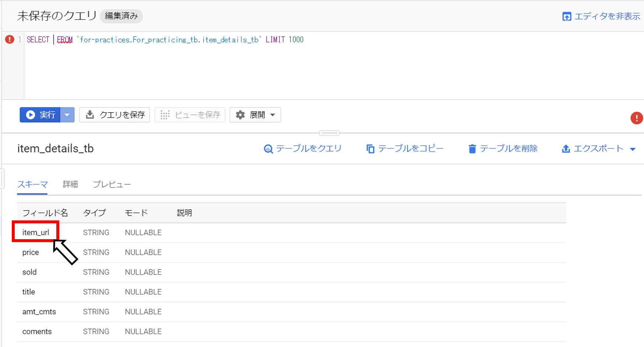Switch to the 詳細 tab

point(70,184)
